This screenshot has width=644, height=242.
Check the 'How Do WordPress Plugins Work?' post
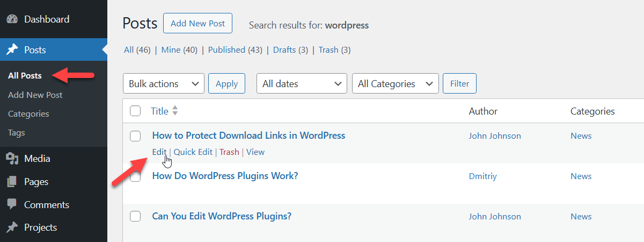(x=135, y=176)
